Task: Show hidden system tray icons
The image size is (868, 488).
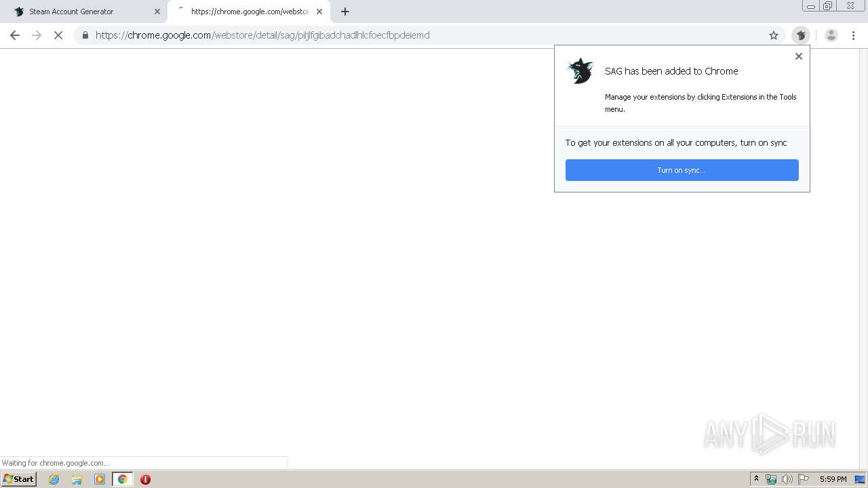Action: click(x=756, y=479)
